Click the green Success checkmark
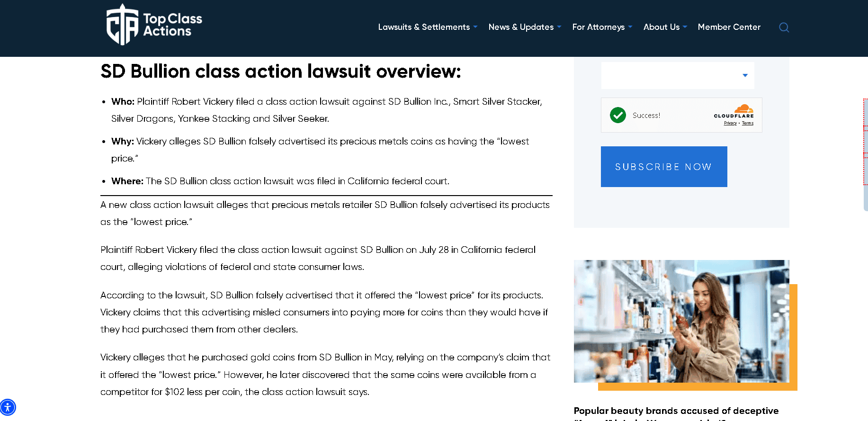 pos(618,115)
